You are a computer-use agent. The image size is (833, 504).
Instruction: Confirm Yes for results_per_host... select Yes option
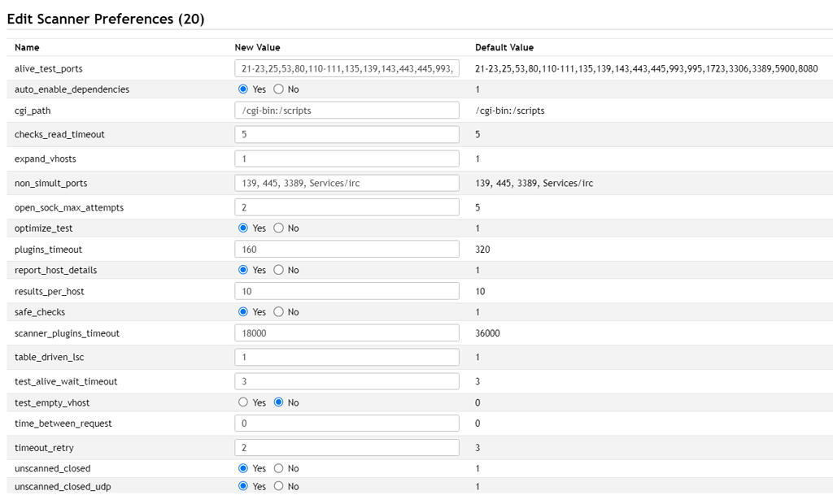(346, 290)
